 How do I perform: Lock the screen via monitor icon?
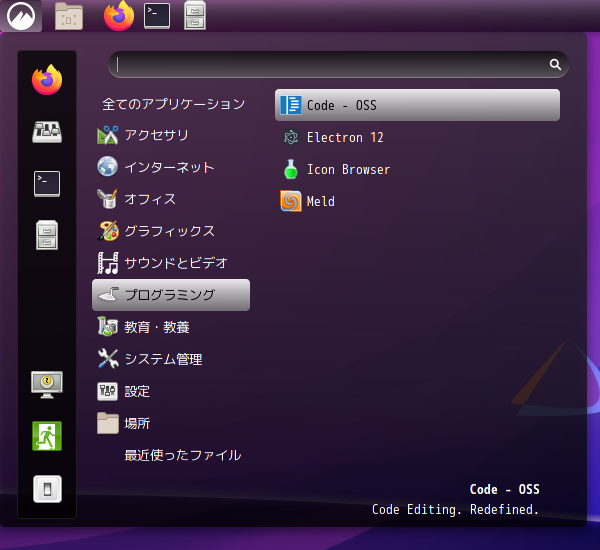click(x=47, y=385)
